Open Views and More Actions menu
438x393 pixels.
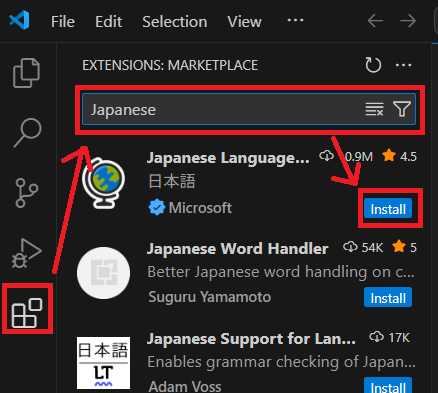pos(403,65)
